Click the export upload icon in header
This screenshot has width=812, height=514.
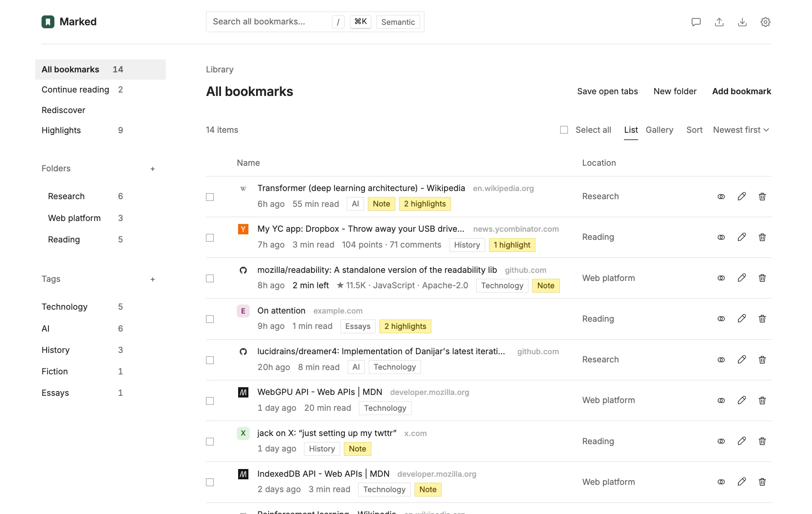[719, 22]
